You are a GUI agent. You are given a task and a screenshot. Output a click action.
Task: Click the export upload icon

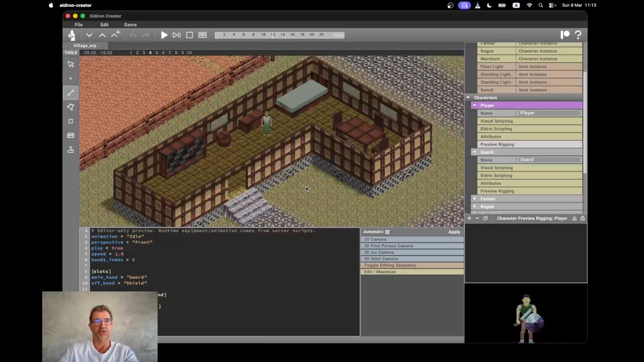pos(583,218)
